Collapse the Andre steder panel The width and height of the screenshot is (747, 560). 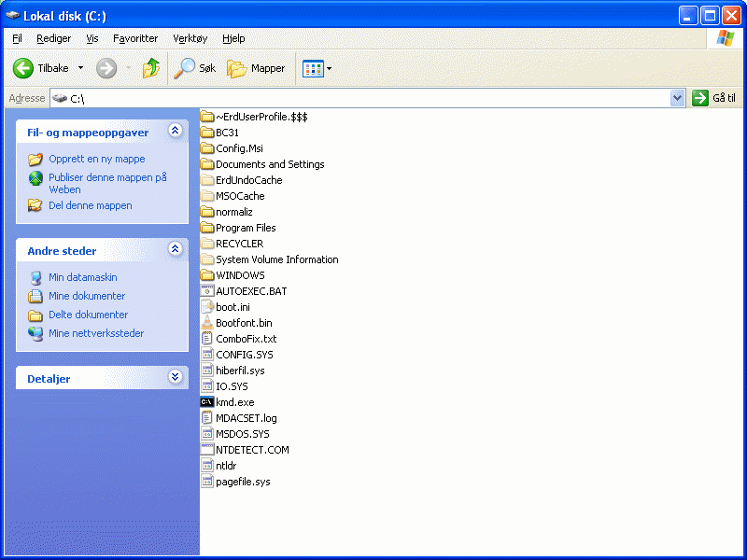176,248
